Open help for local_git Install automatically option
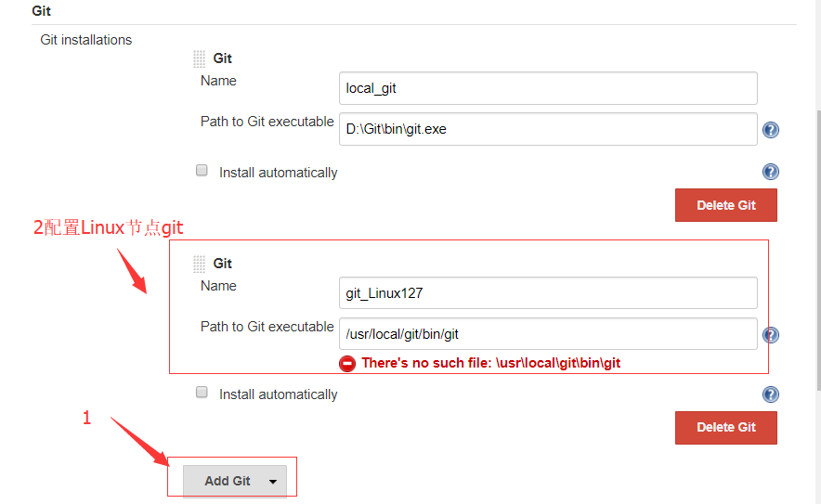 pyautogui.click(x=770, y=172)
